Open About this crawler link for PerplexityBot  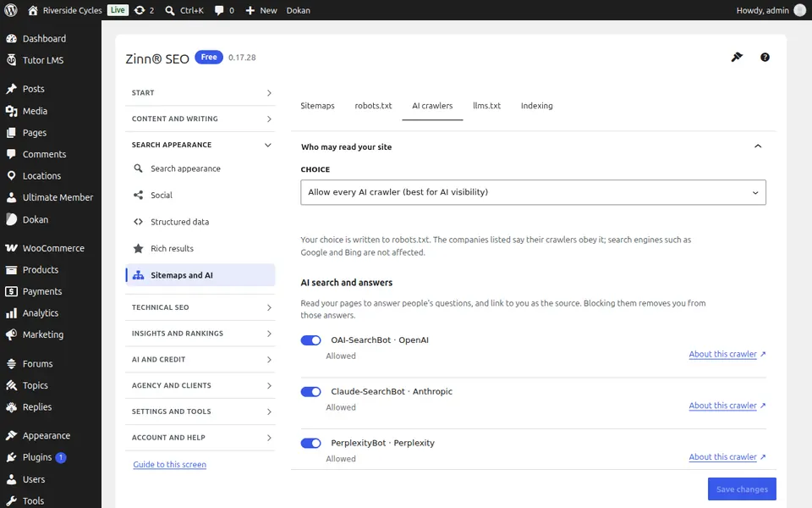(x=727, y=456)
